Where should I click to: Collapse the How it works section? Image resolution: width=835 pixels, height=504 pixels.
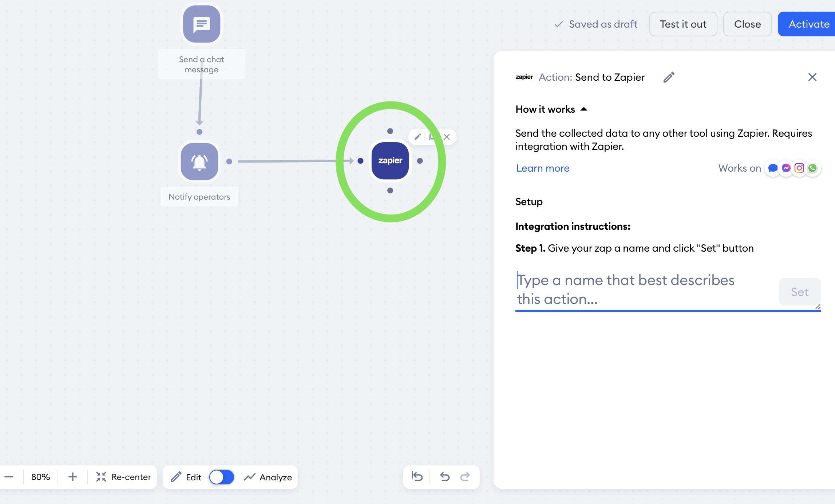pos(551,109)
